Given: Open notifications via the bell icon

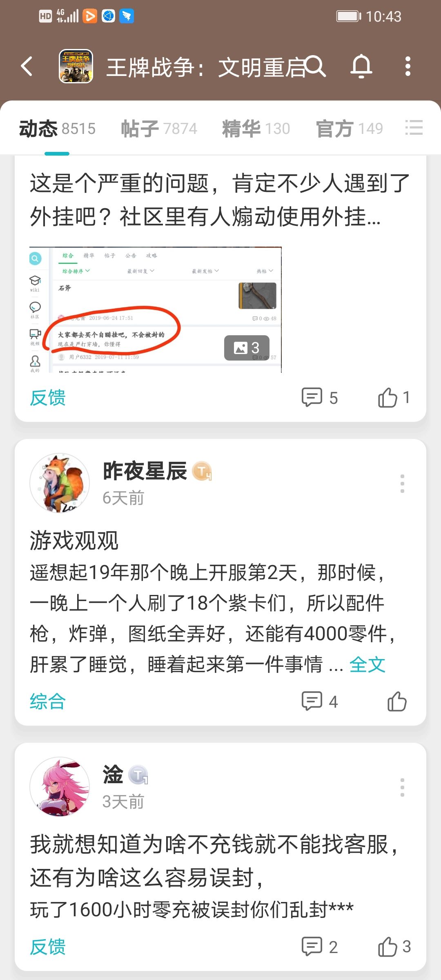Looking at the screenshot, I should tap(361, 66).
